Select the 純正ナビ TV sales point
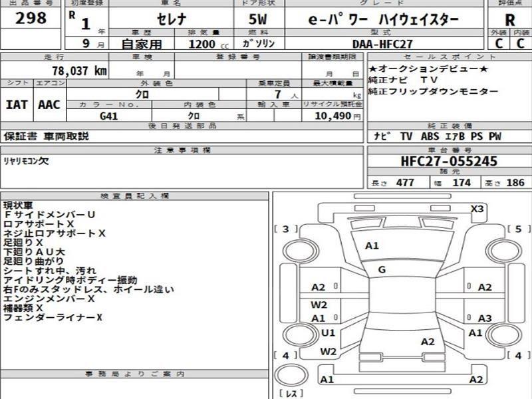 403,80
